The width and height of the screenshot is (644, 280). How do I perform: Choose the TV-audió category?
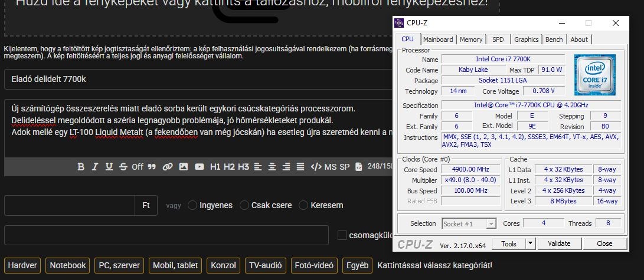(x=265, y=265)
